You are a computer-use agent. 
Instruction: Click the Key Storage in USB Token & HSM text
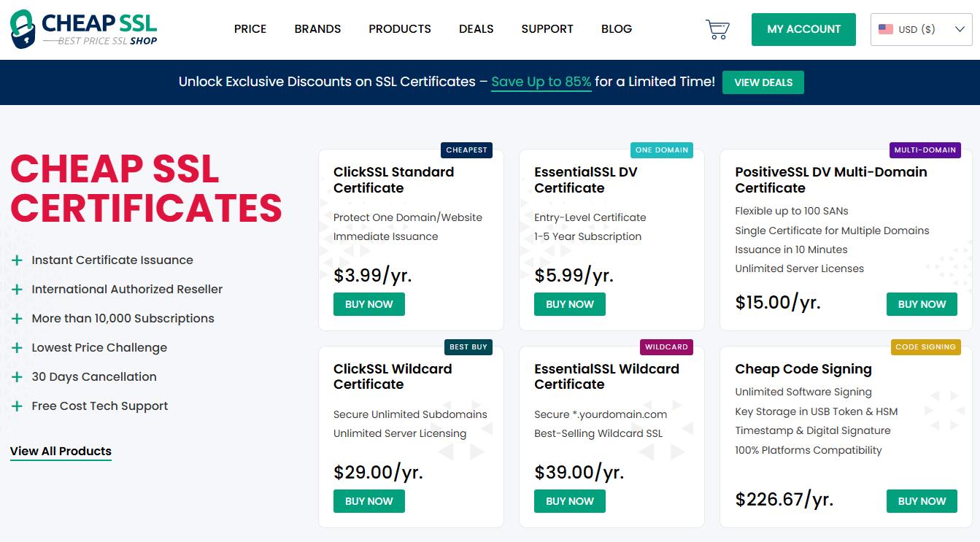[x=817, y=411]
